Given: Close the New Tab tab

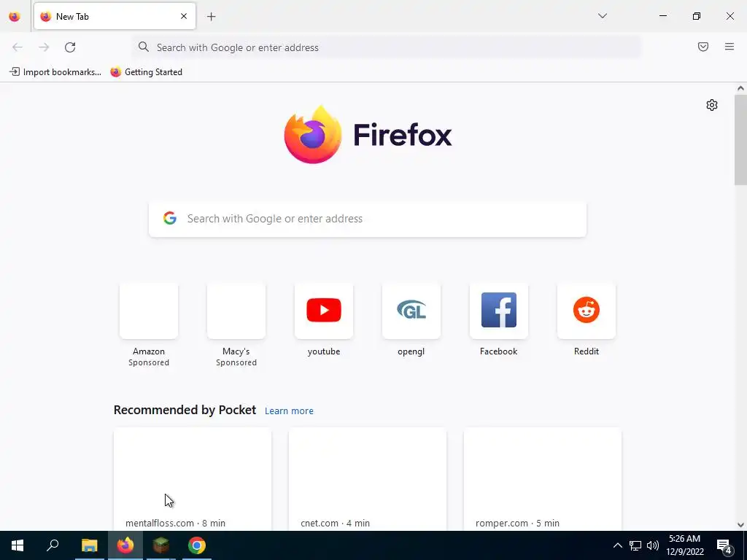Looking at the screenshot, I should coord(184,16).
